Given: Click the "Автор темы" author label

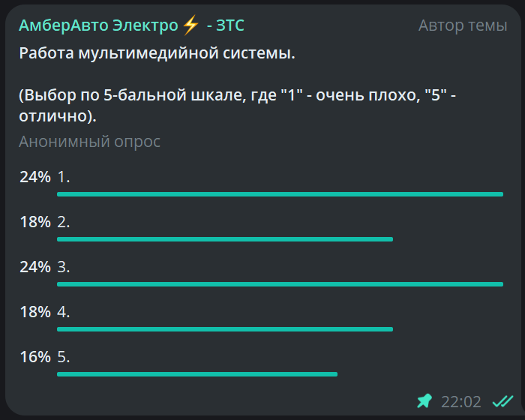Looking at the screenshot, I should click(463, 25).
